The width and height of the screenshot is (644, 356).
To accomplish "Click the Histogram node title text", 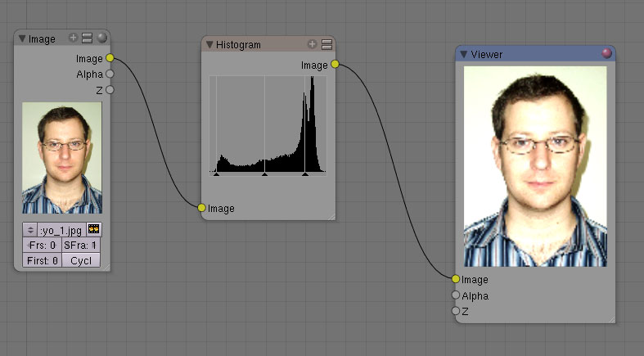I will click(x=238, y=45).
